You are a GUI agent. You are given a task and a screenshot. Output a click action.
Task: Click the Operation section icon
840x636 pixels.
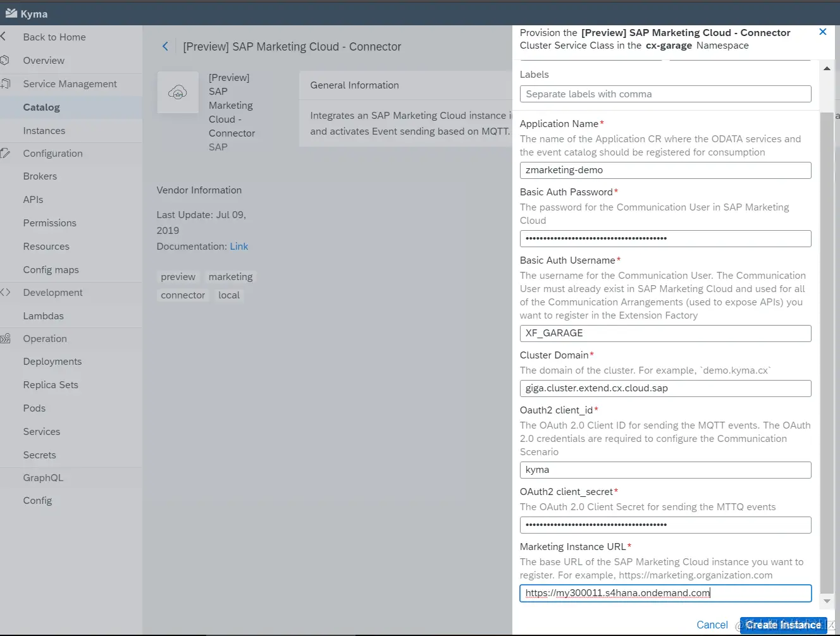pyautogui.click(x=5, y=338)
